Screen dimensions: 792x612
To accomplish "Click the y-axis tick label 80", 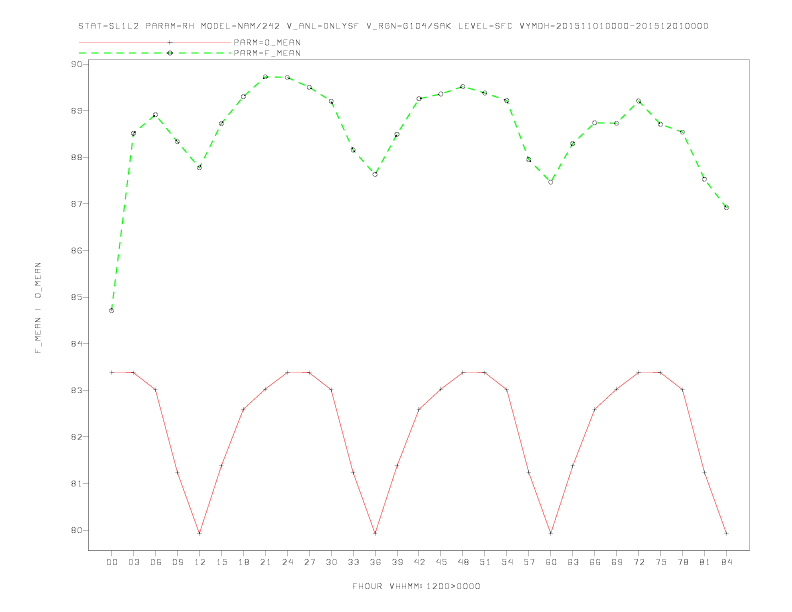I will point(77,530).
